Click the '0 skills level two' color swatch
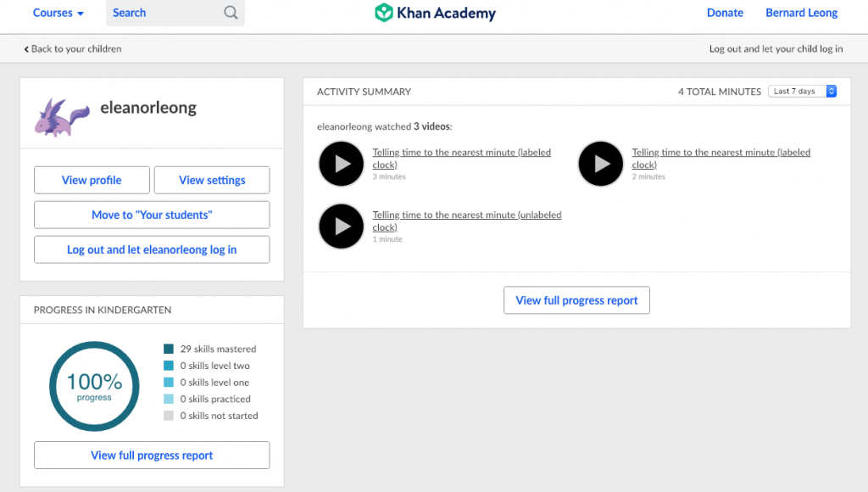This screenshot has height=492, width=868. point(169,366)
